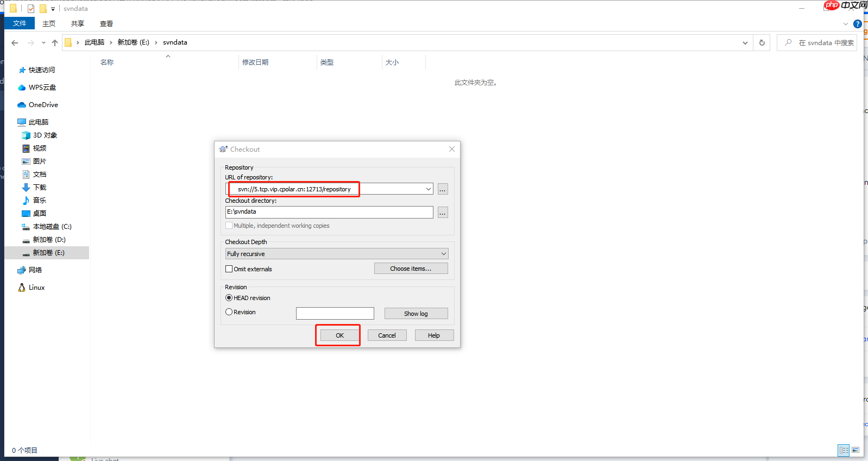
Task: Select 此电脑 in navigation pane
Action: click(x=38, y=122)
